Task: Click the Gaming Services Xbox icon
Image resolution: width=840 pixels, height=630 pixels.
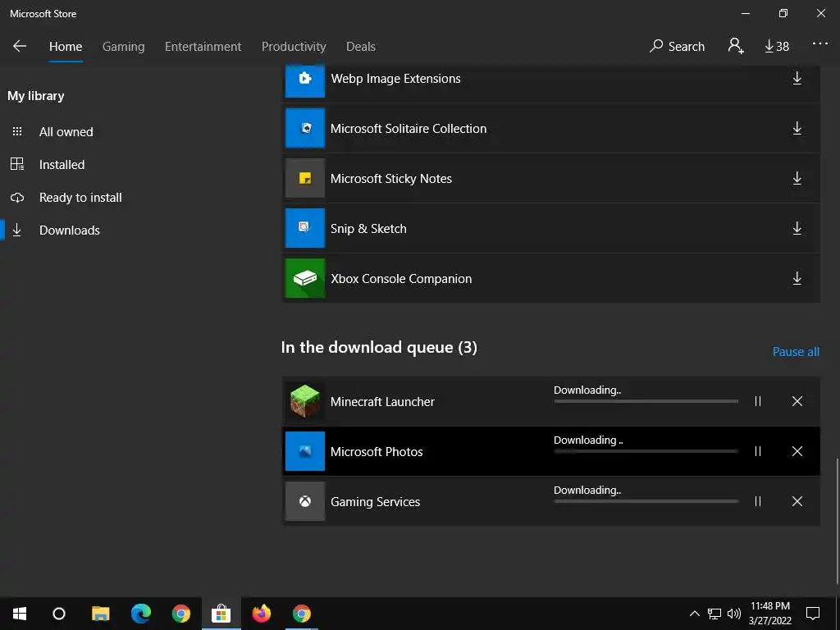Action: pos(305,501)
